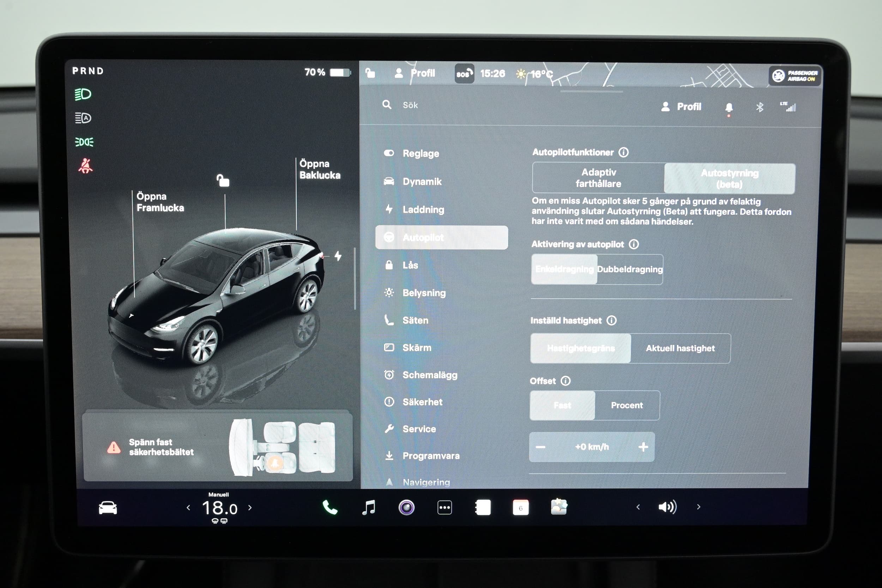Open the car controls icon in the bottom bar
The width and height of the screenshot is (882, 588).
point(108,508)
